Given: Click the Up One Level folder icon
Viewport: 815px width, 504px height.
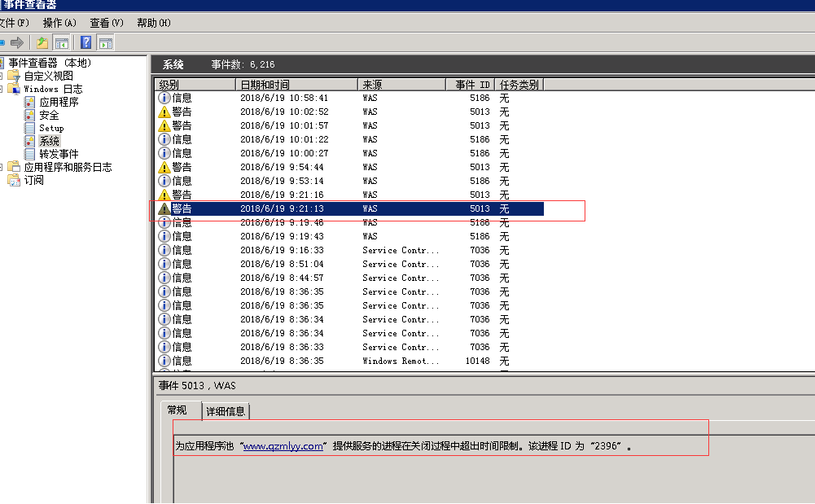Looking at the screenshot, I should [x=42, y=42].
